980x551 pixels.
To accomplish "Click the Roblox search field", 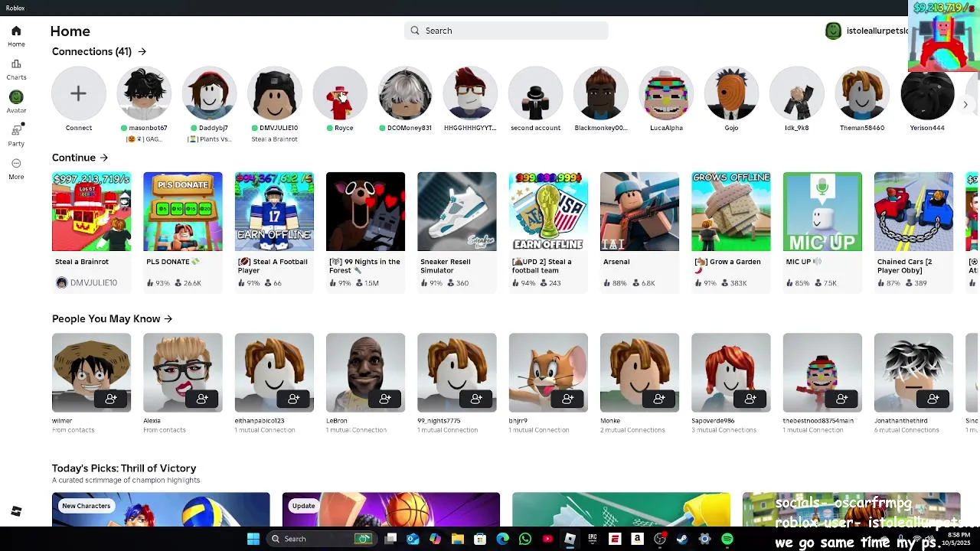I will coord(506,31).
